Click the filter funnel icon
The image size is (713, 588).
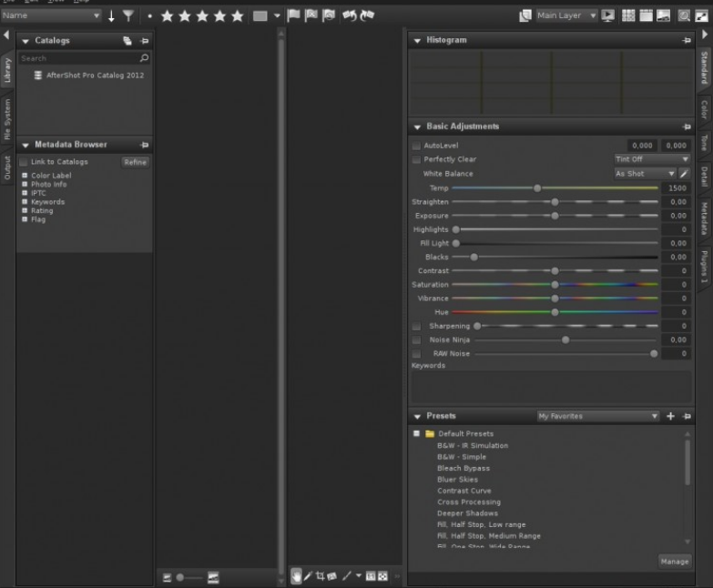click(128, 15)
